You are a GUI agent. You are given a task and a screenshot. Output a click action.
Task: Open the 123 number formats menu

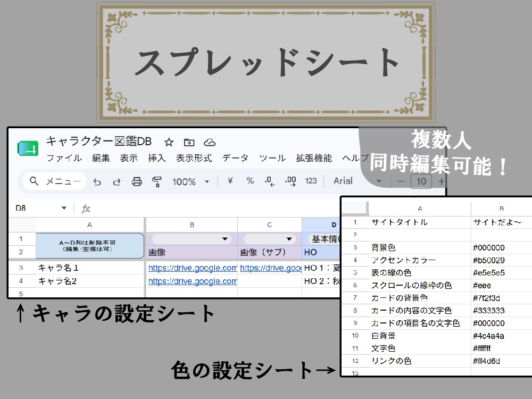point(311,181)
